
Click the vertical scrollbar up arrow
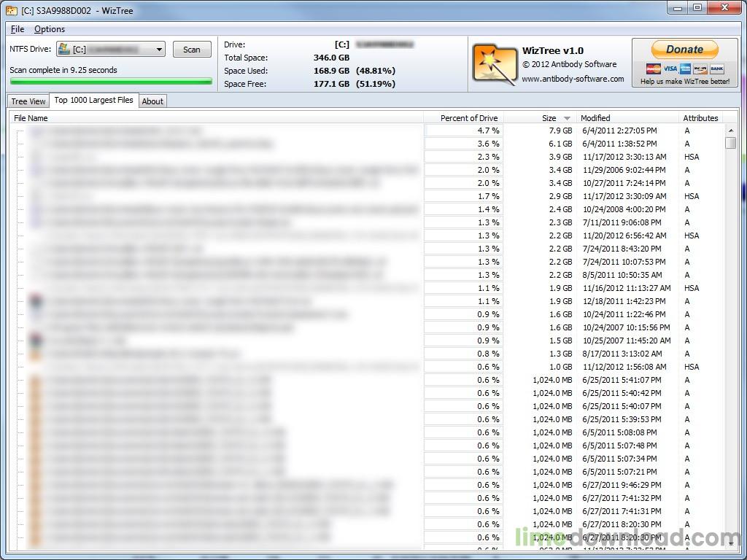(731, 130)
